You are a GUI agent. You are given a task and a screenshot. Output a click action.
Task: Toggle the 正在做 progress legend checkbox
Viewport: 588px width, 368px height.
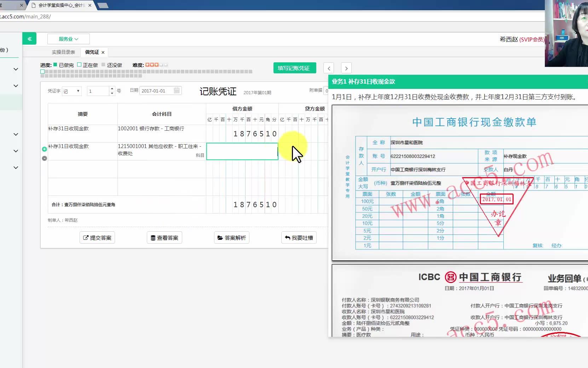click(x=80, y=65)
